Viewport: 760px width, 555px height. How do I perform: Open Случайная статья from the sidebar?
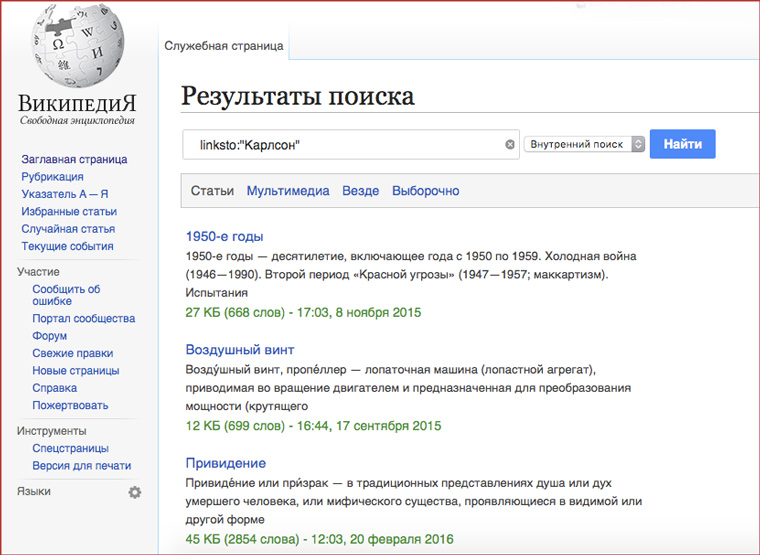pos(68,229)
